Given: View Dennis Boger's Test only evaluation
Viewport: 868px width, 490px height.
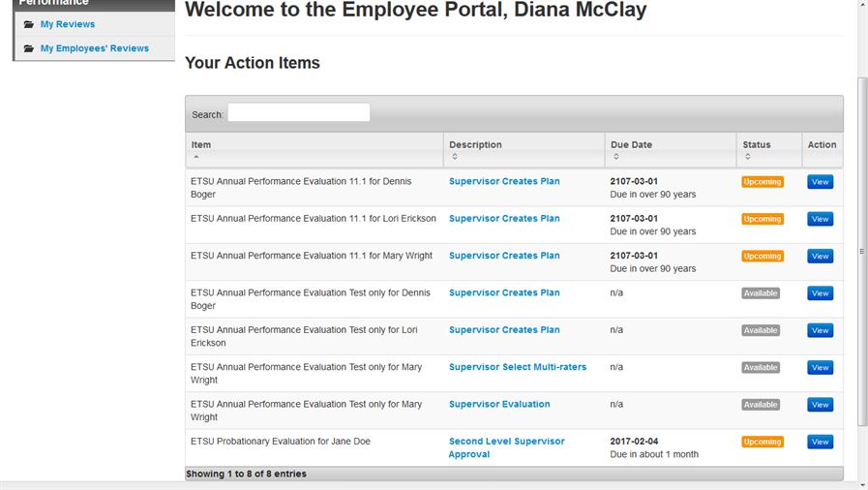Looking at the screenshot, I should click(820, 293).
